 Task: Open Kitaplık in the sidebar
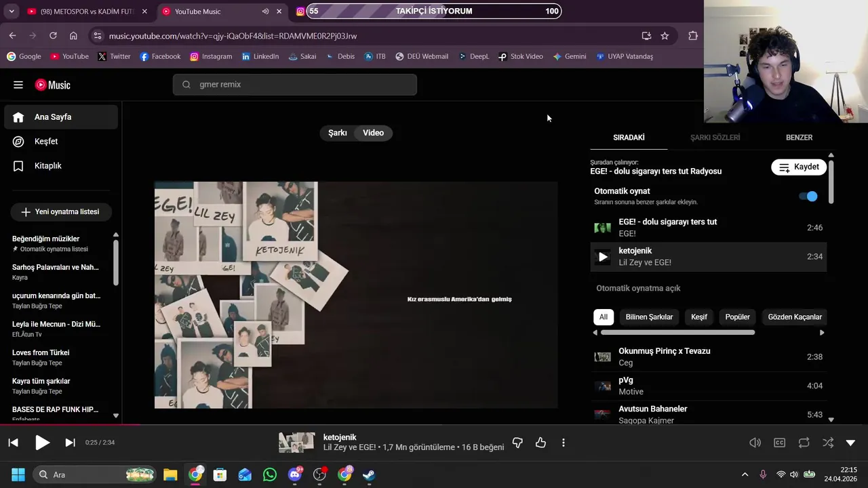coord(61,165)
